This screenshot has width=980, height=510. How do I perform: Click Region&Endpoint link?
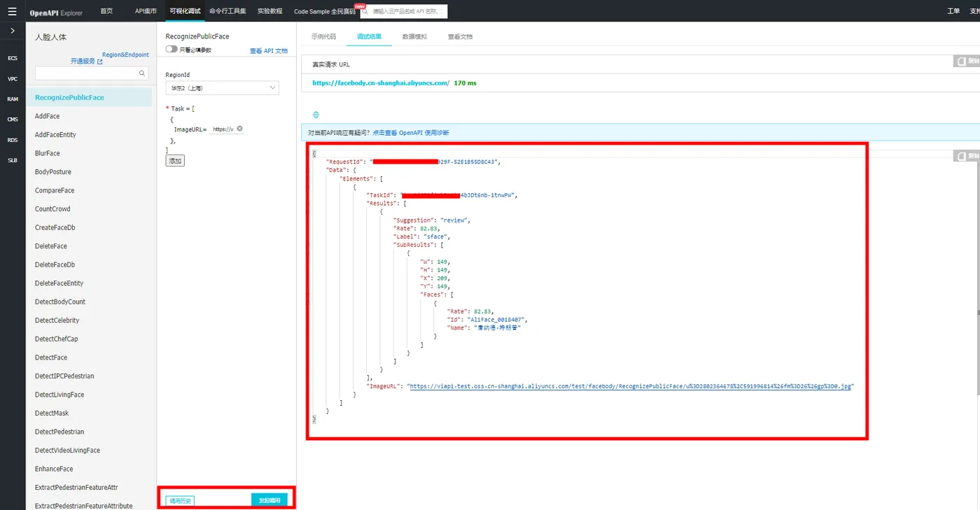coord(125,55)
